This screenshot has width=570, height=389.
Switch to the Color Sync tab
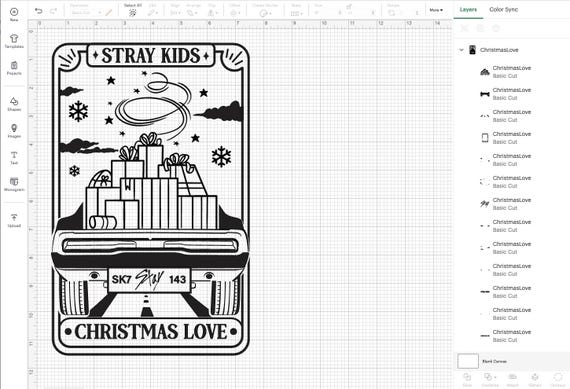tap(503, 9)
